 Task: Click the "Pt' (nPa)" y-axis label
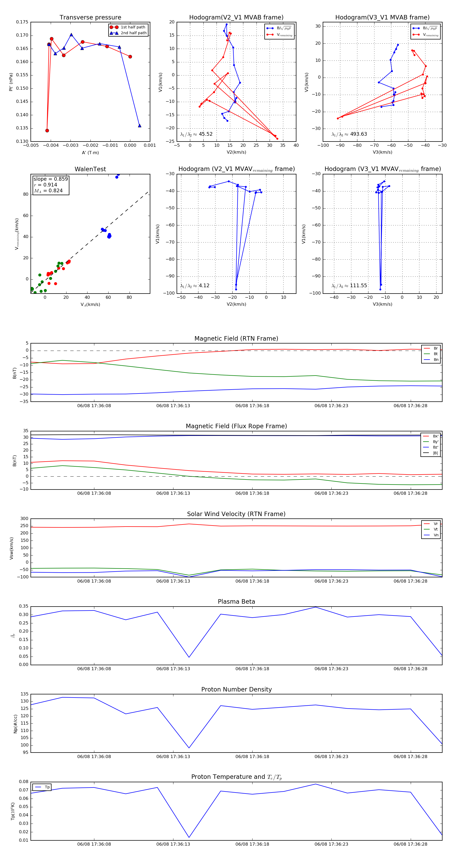click(11, 82)
